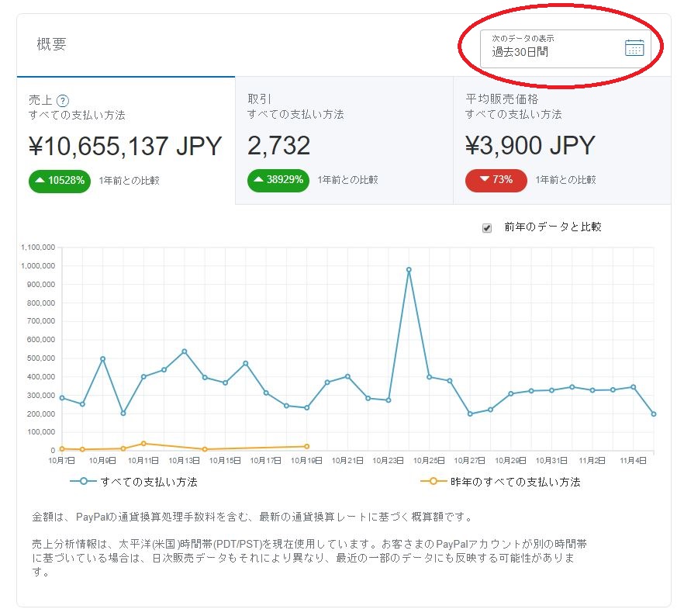The width and height of the screenshot is (684, 616).
Task: Open the 過去30日間 date range dropdown
Action: tap(565, 48)
